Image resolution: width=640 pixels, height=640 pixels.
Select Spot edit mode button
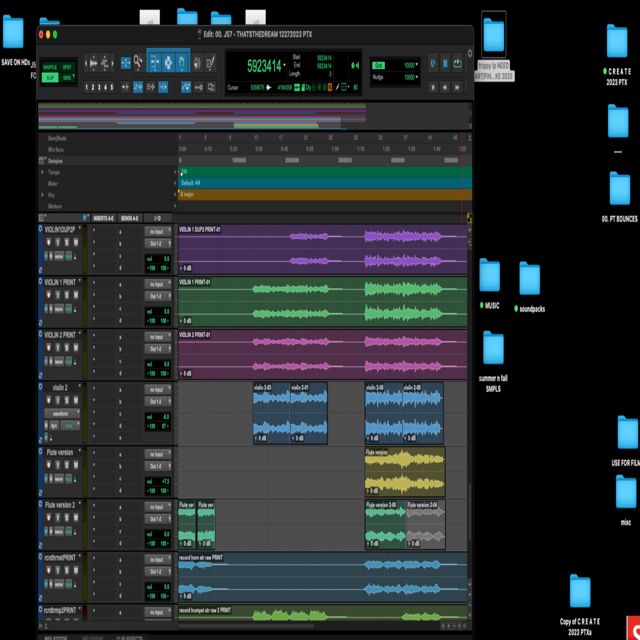(67, 67)
